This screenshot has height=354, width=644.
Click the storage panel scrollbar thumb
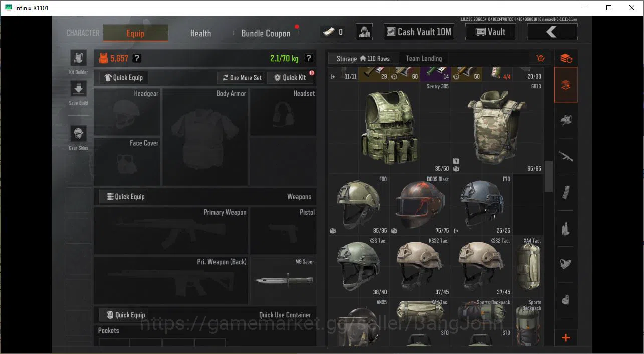coord(549,176)
